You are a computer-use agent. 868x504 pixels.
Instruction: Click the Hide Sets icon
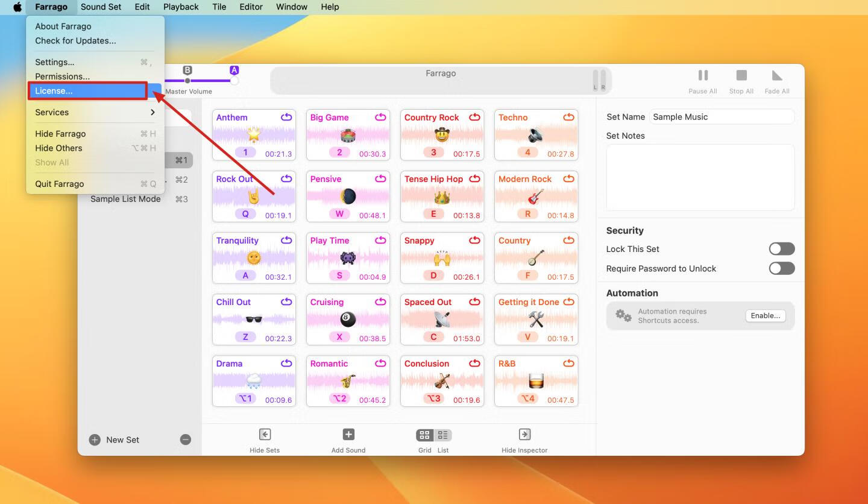265,435
